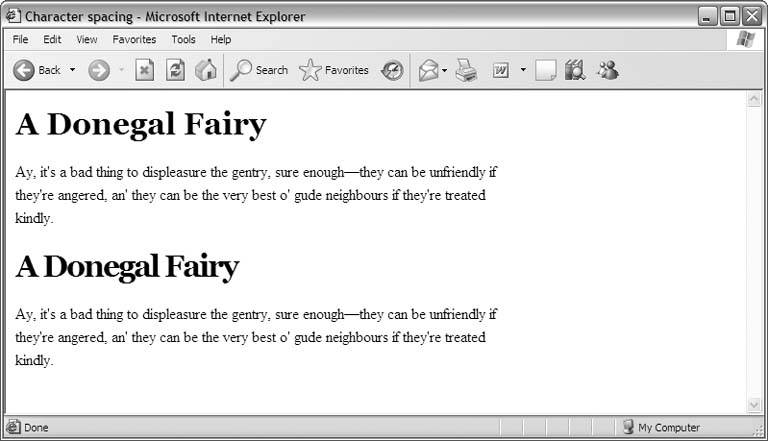Refresh the current page
The height and width of the screenshot is (441, 768).
click(175, 70)
